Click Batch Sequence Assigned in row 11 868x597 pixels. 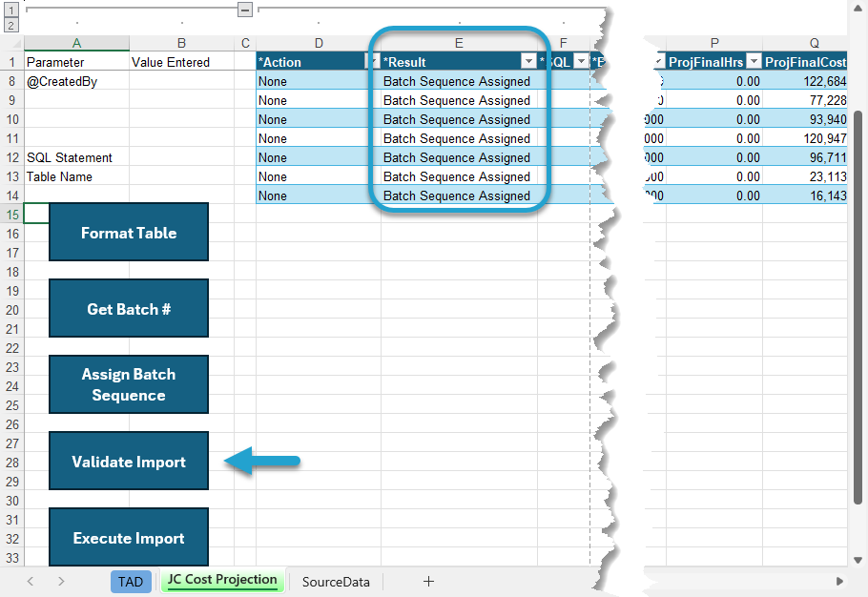point(459,138)
